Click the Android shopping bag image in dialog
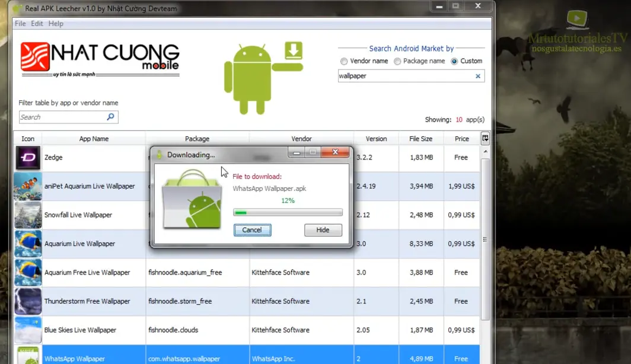631x364 pixels. click(192, 200)
